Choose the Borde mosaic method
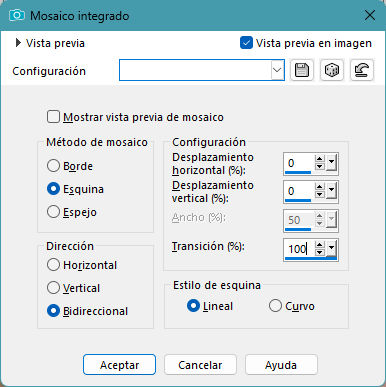 [53, 166]
